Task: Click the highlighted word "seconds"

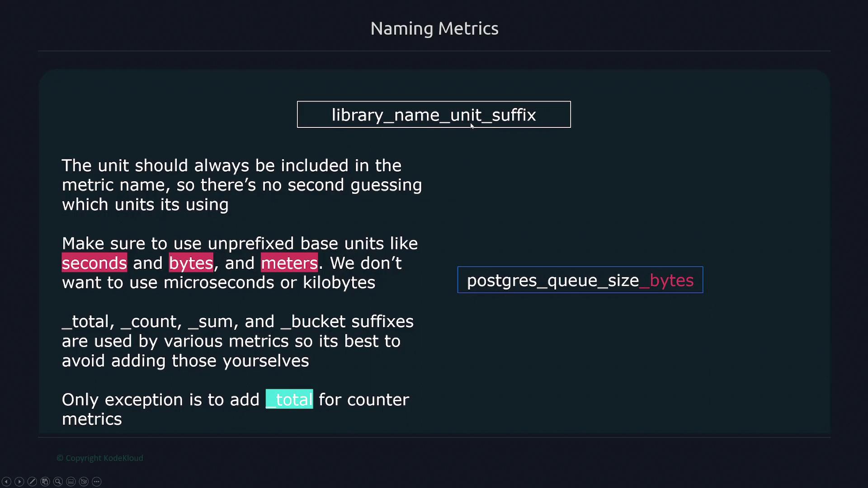Action: pos(94,263)
